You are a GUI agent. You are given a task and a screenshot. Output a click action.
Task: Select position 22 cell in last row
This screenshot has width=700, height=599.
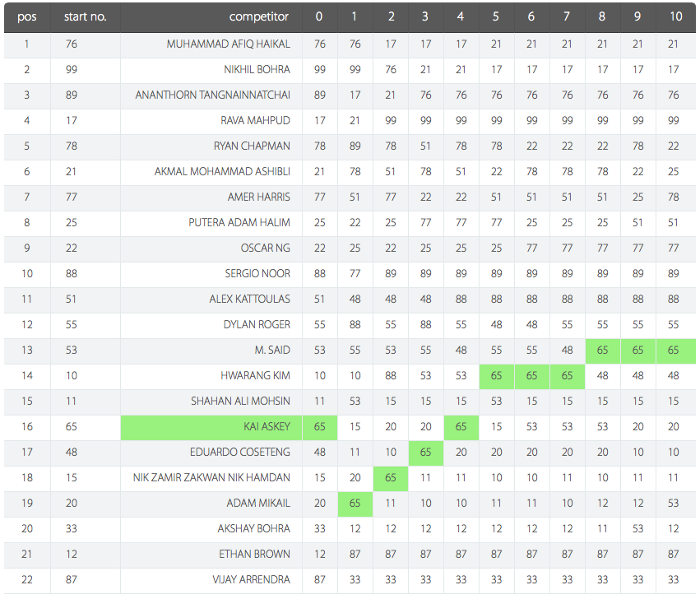[27, 580]
